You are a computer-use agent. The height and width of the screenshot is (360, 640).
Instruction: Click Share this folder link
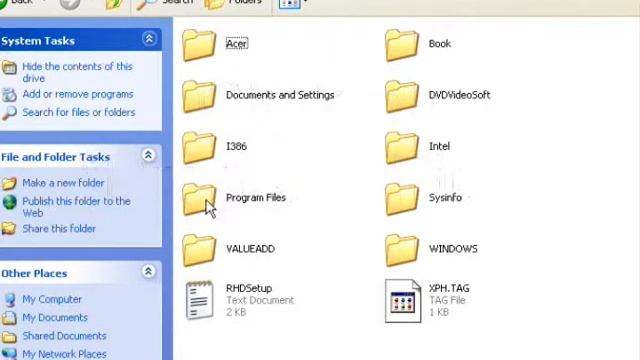pyautogui.click(x=59, y=229)
